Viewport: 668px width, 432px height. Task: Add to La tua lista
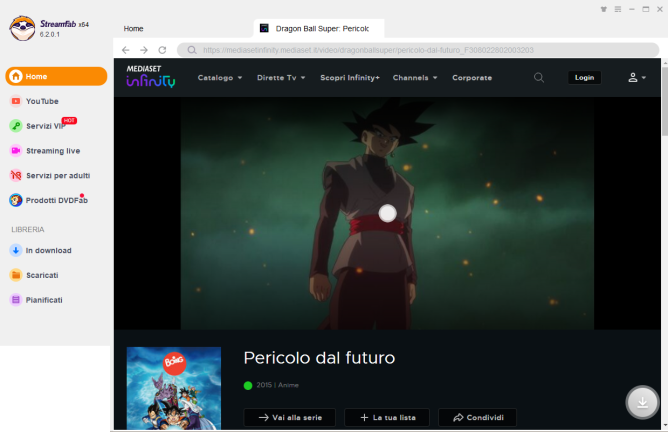[387, 418]
